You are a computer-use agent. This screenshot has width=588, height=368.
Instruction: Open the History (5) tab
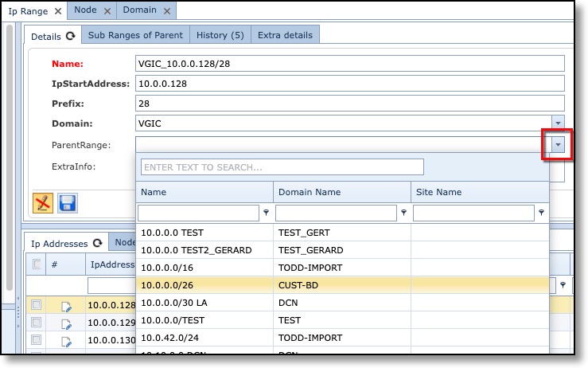click(220, 35)
